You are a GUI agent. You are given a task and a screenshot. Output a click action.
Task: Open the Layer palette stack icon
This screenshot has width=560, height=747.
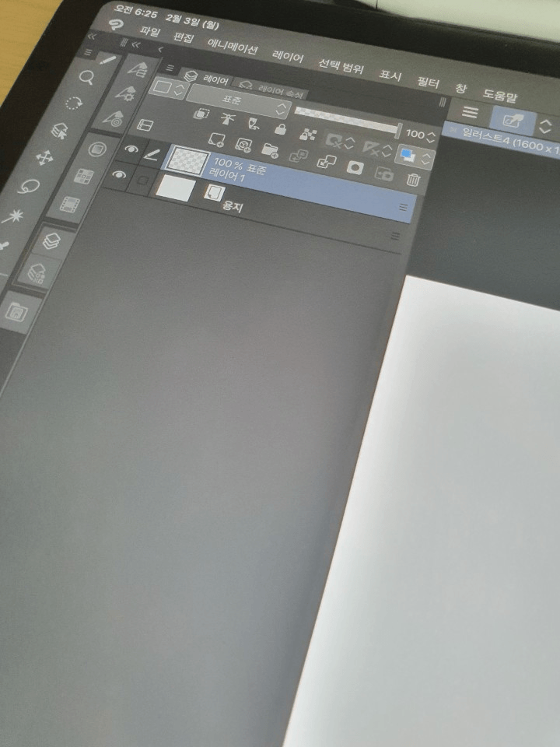tap(51, 240)
